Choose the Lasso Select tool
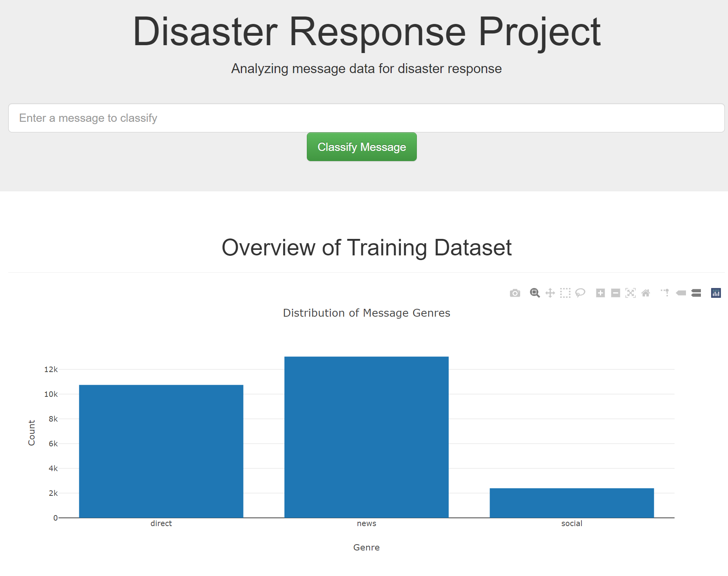 (580, 293)
